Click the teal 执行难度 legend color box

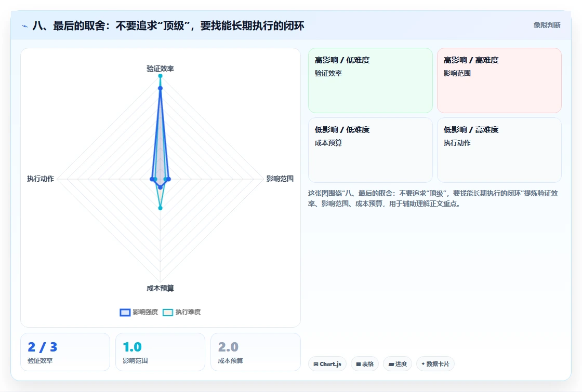[168, 312]
